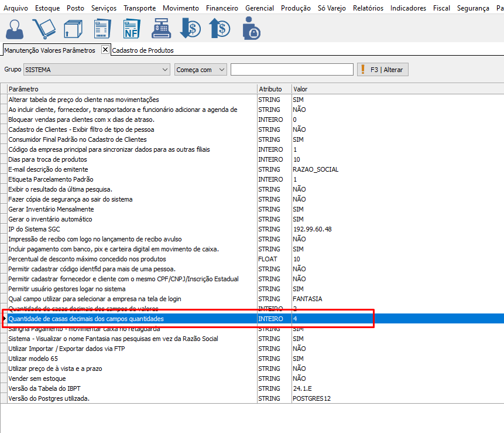This screenshot has width=504, height=433.
Task: Open the 'Começa com' filter dropdown
Action: click(x=221, y=70)
